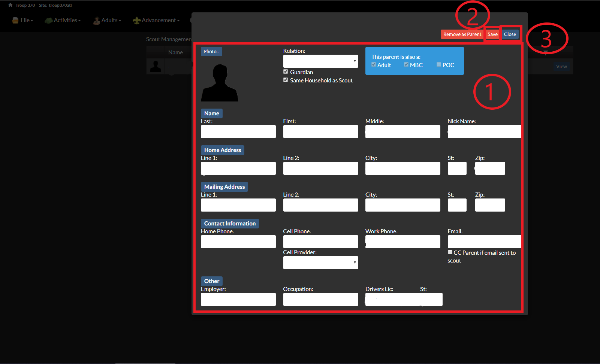Open the Adults menu
The width and height of the screenshot is (600, 364).
click(x=109, y=20)
